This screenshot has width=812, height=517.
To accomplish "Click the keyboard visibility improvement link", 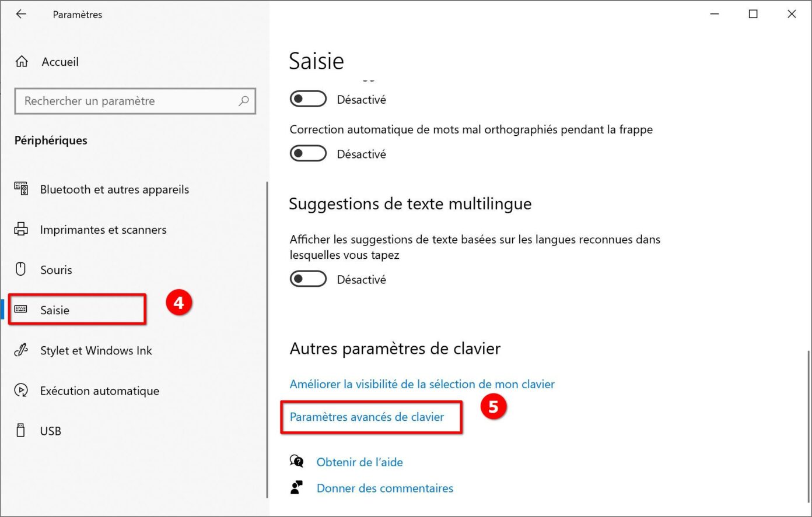I will [422, 384].
